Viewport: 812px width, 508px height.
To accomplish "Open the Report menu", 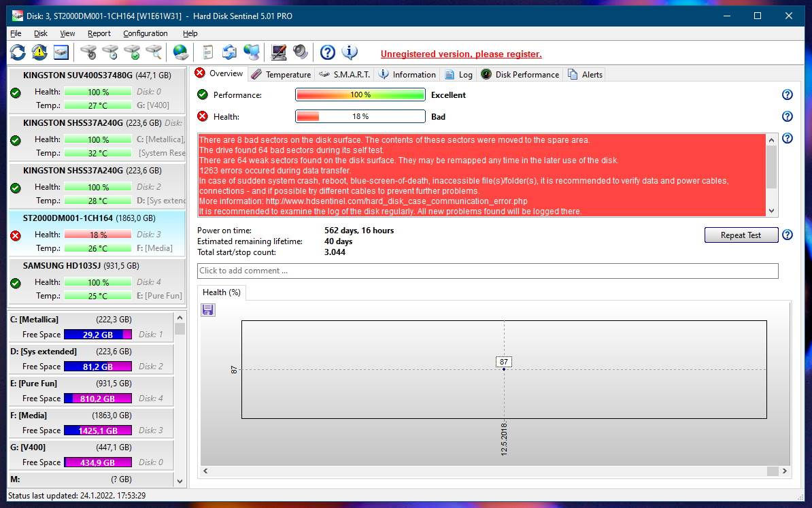I will coord(99,33).
